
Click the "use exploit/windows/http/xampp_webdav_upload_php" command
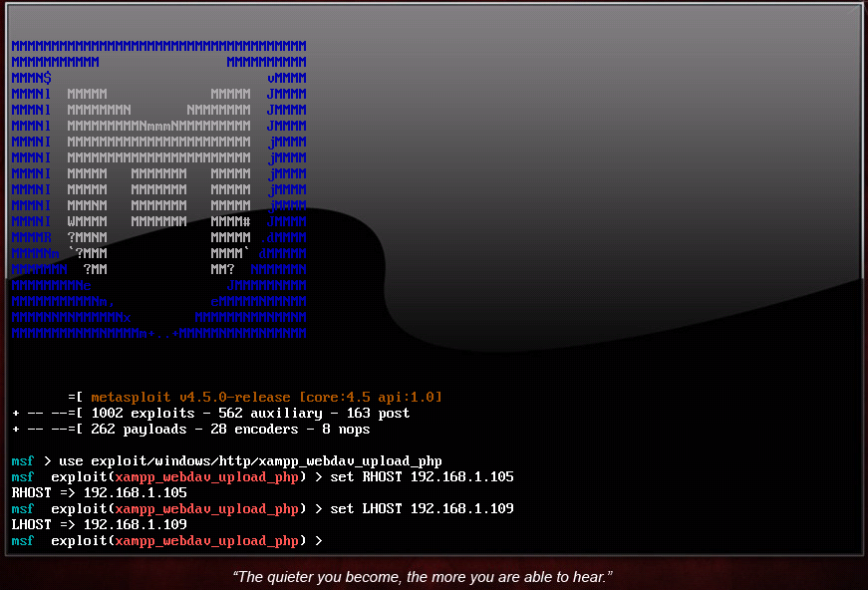coord(250,461)
